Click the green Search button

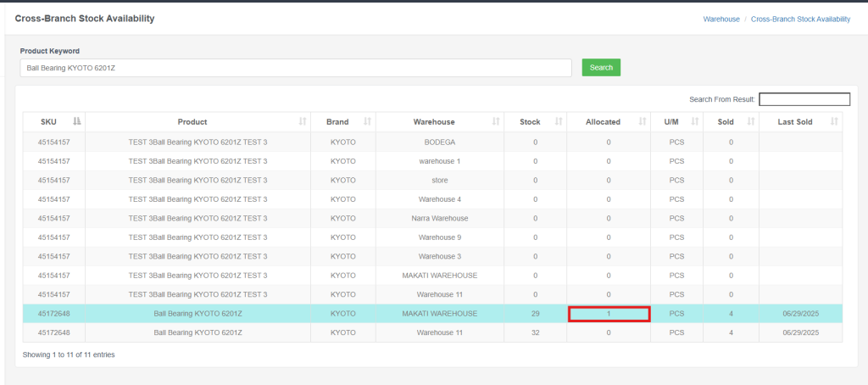[601, 67]
